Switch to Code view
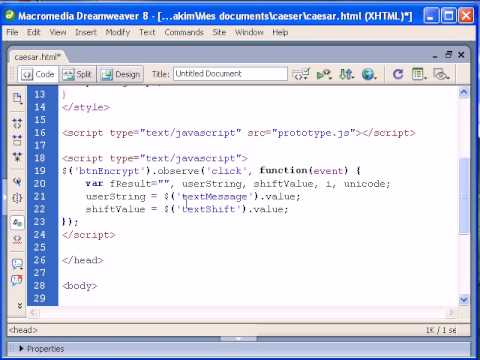Image resolution: width=480 pixels, height=360 pixels. click(x=38, y=74)
